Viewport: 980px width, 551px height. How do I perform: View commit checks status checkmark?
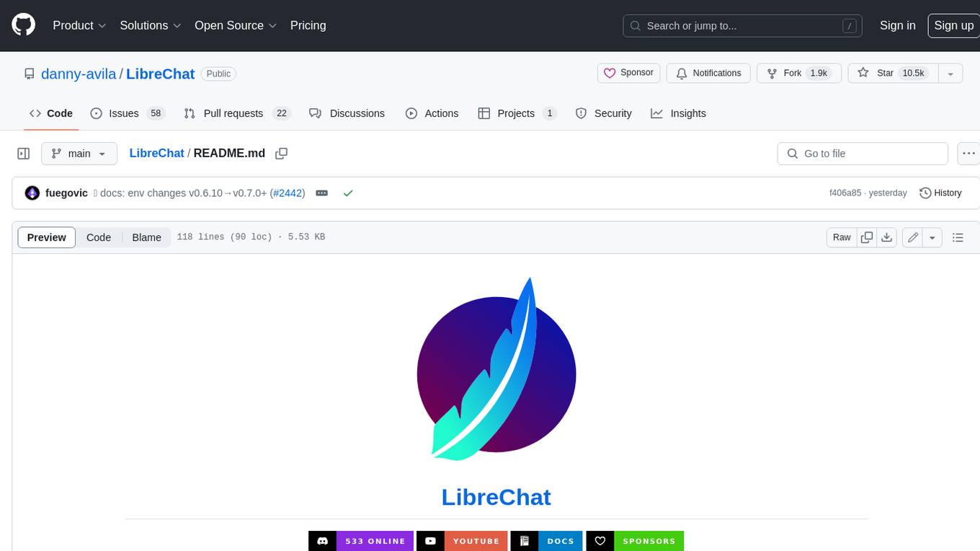(348, 193)
